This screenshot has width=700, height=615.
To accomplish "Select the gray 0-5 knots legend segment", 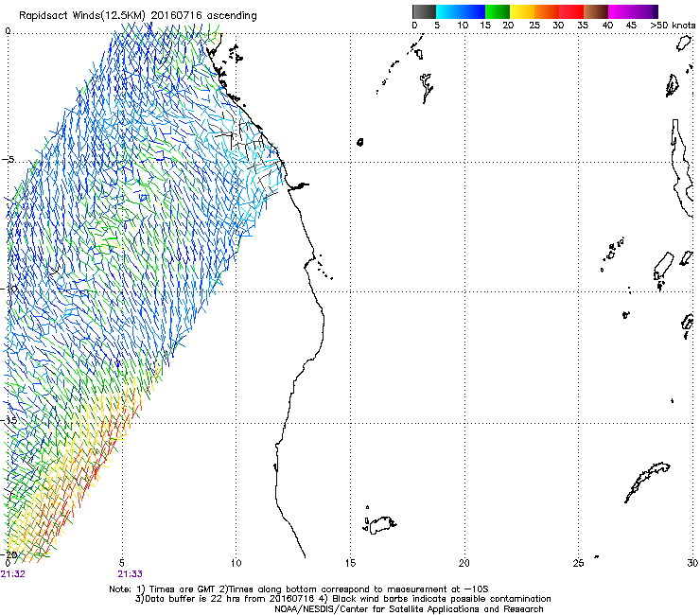I will pyautogui.click(x=424, y=11).
